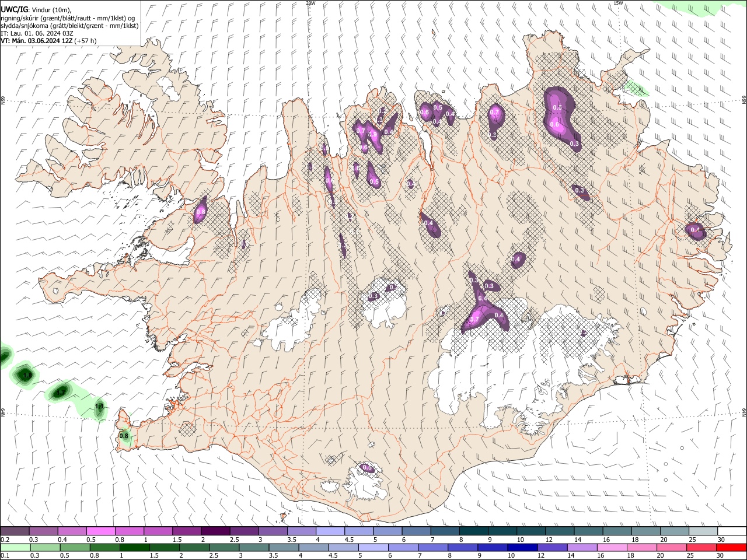747x560 pixels.
Task: Click the '20W' longitude label
Action: pos(310,3)
